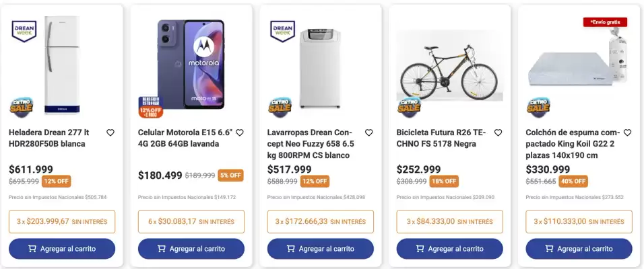Add Bicicleta Futura R26 to cart
The height and width of the screenshot is (269, 644).
[x=450, y=249]
